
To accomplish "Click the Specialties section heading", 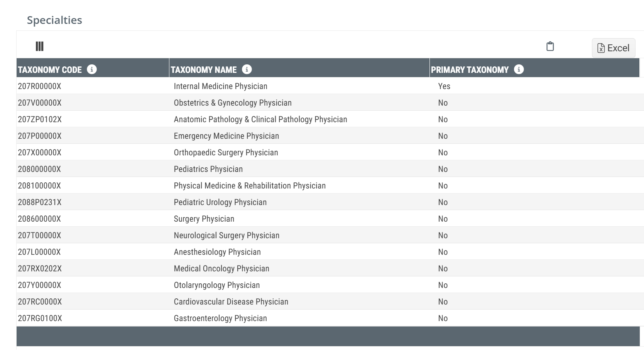I will [x=54, y=20].
